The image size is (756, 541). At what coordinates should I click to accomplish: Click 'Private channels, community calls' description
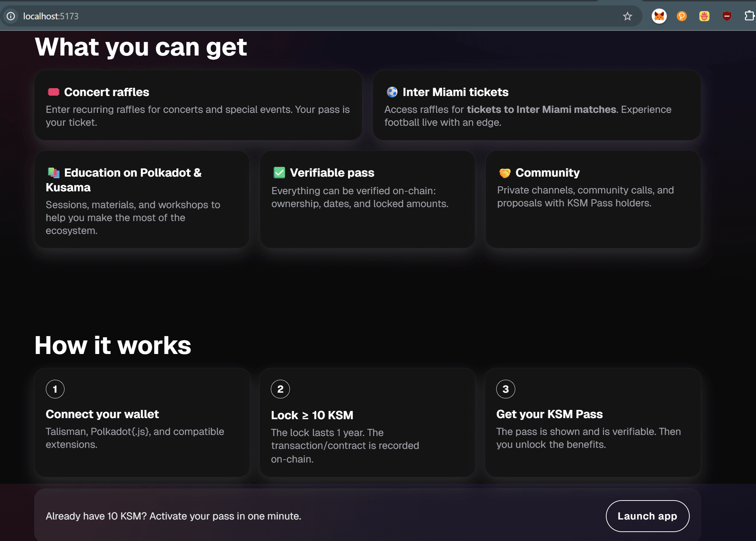[585, 196]
